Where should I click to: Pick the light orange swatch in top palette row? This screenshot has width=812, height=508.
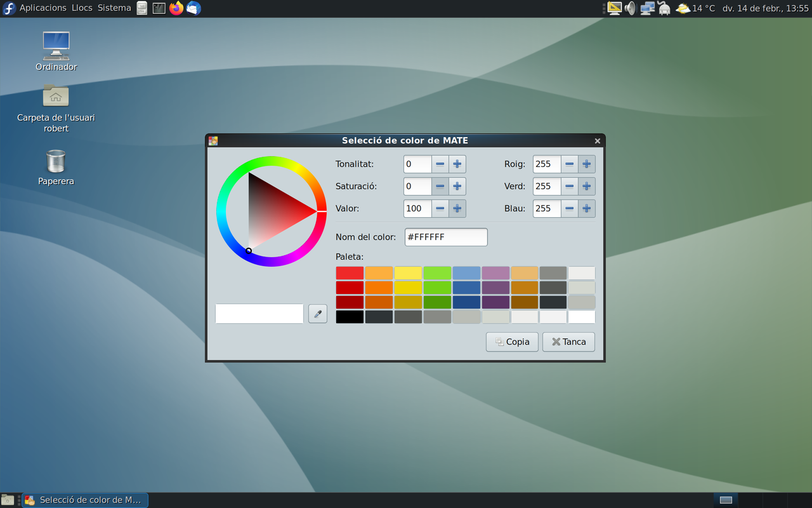click(x=379, y=273)
